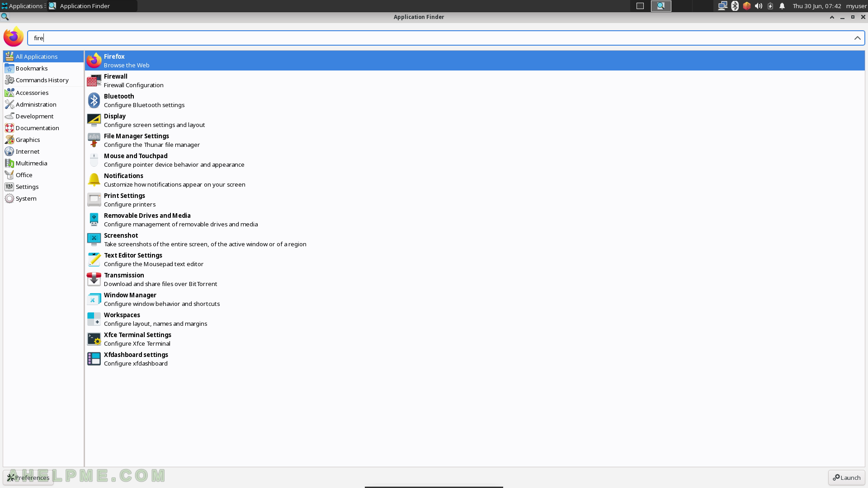The height and width of the screenshot is (488, 868).
Task: Click the magnifier icon in window title bar
Action: tap(5, 17)
